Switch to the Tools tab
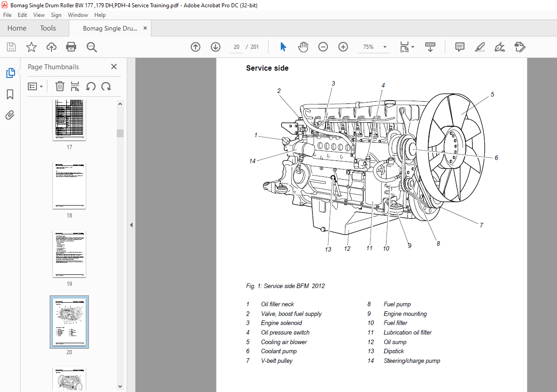Image resolution: width=557 pixels, height=392 pixels. pyautogui.click(x=48, y=28)
